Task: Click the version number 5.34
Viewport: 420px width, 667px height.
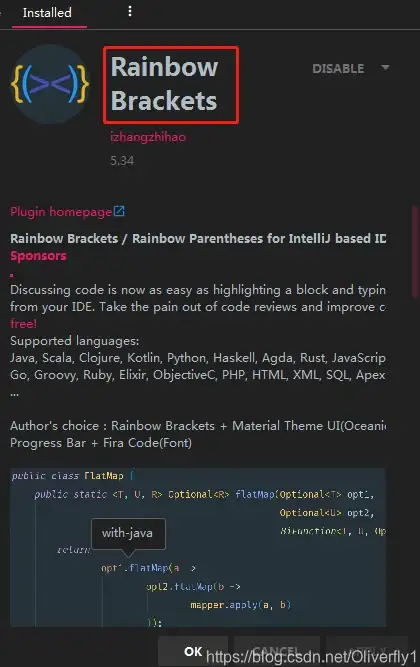Action: [122, 161]
